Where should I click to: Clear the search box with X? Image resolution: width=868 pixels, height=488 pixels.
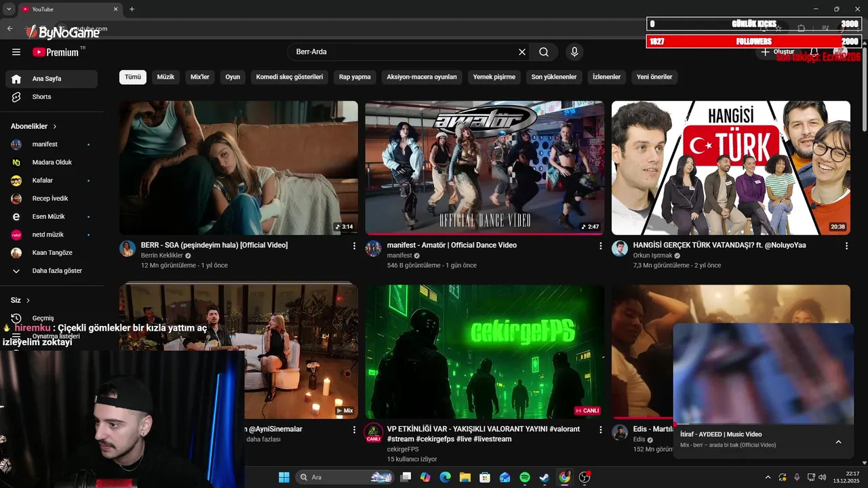522,52
